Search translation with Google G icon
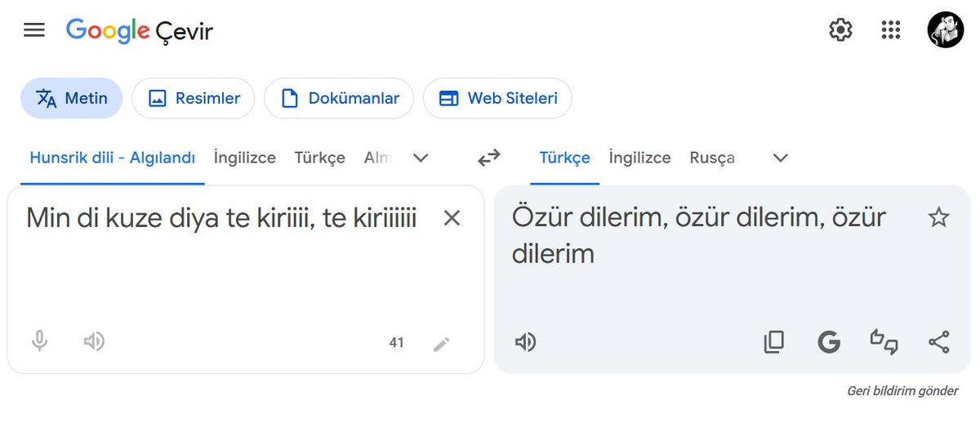 coord(829,342)
